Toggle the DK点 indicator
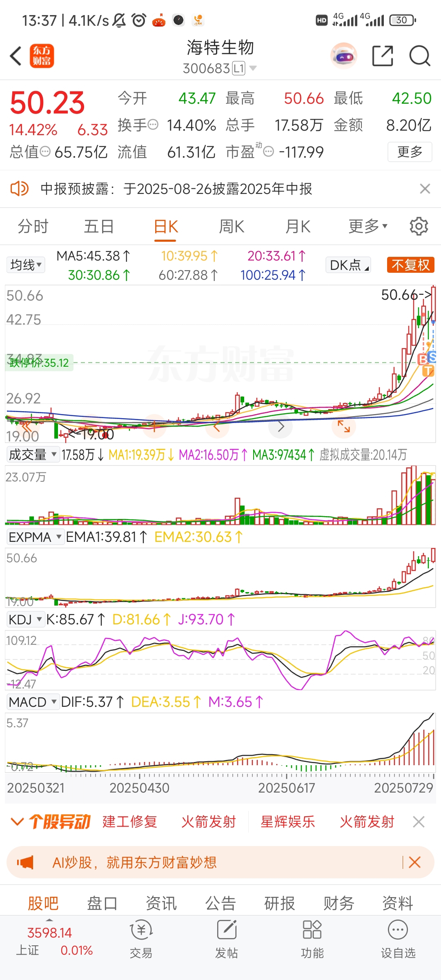The image size is (441, 980). point(348,265)
